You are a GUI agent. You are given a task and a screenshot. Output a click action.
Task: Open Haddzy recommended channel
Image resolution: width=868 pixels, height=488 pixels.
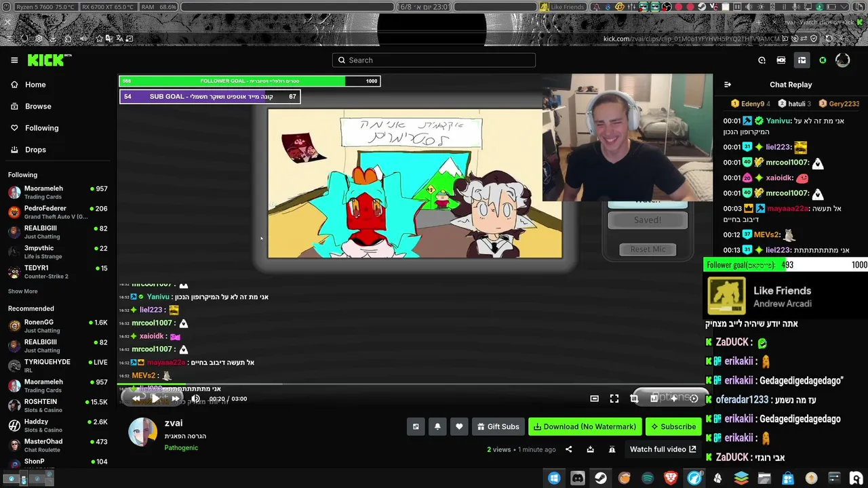coord(58,426)
